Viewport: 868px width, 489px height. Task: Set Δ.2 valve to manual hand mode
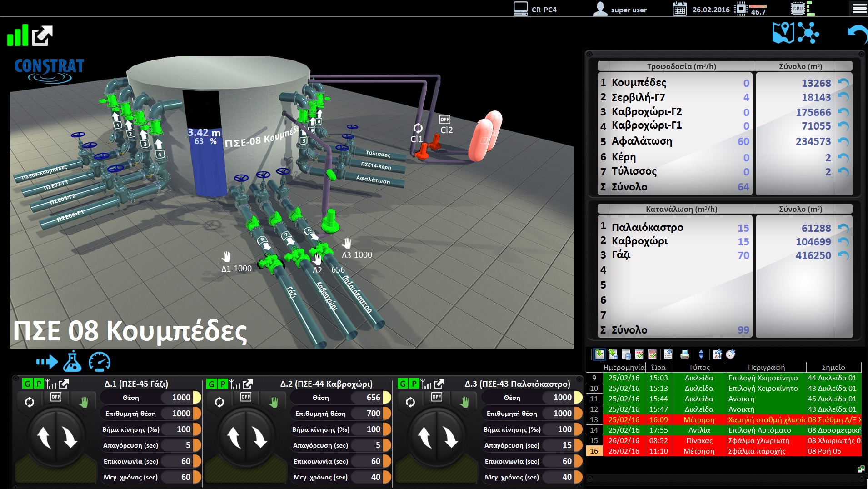pyautogui.click(x=274, y=402)
